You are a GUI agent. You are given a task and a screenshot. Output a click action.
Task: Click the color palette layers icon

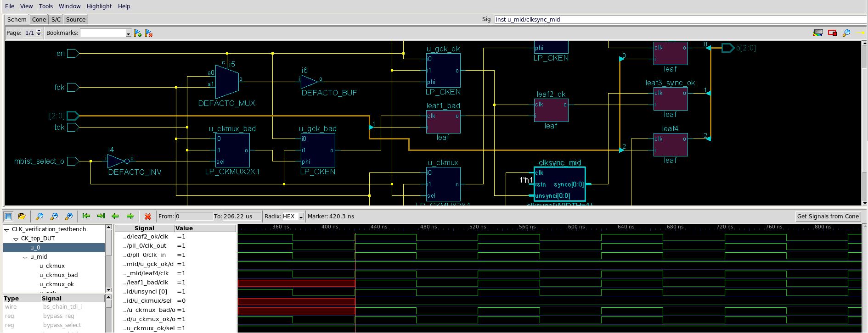[817, 33]
